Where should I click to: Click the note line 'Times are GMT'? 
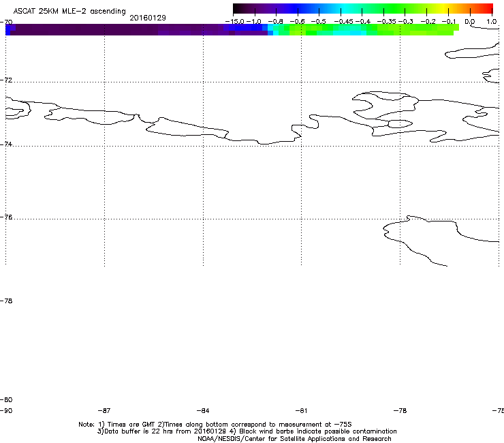[x=131, y=425]
